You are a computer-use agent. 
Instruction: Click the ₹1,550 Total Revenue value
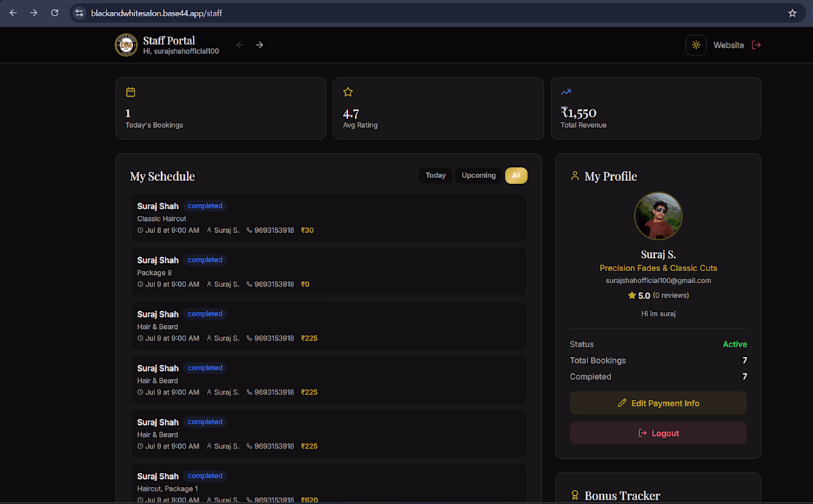[x=579, y=112]
